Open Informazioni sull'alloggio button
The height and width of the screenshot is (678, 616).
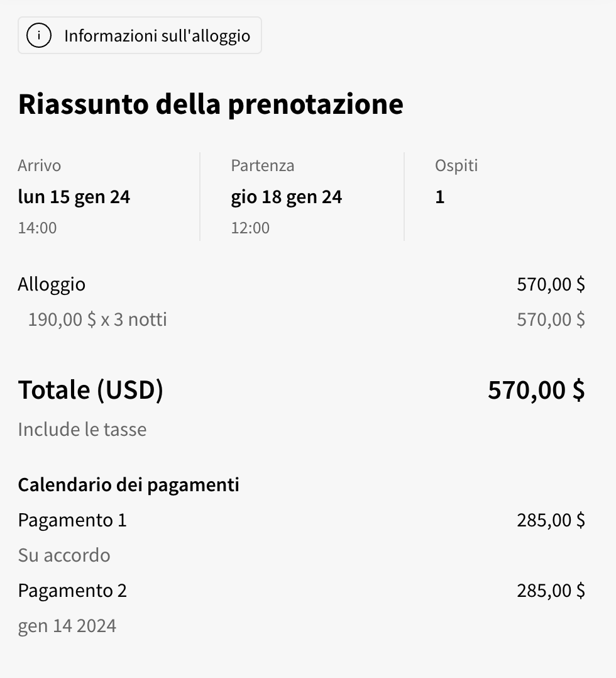(157, 36)
